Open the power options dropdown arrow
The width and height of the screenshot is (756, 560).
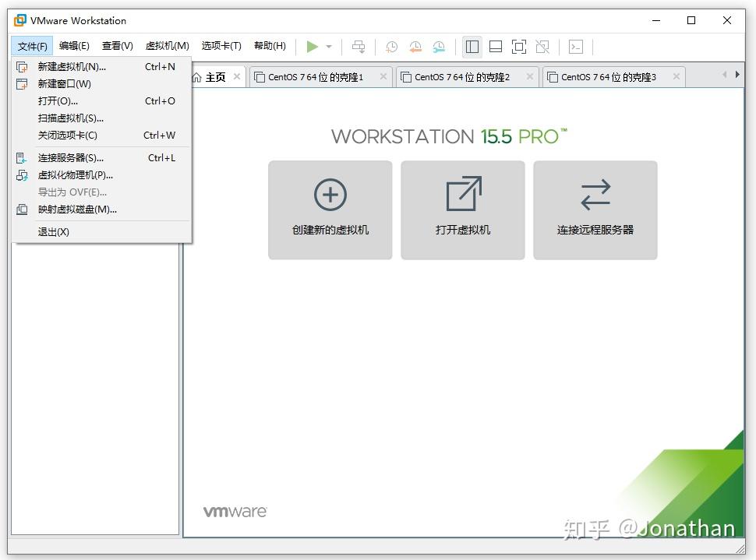[330, 47]
